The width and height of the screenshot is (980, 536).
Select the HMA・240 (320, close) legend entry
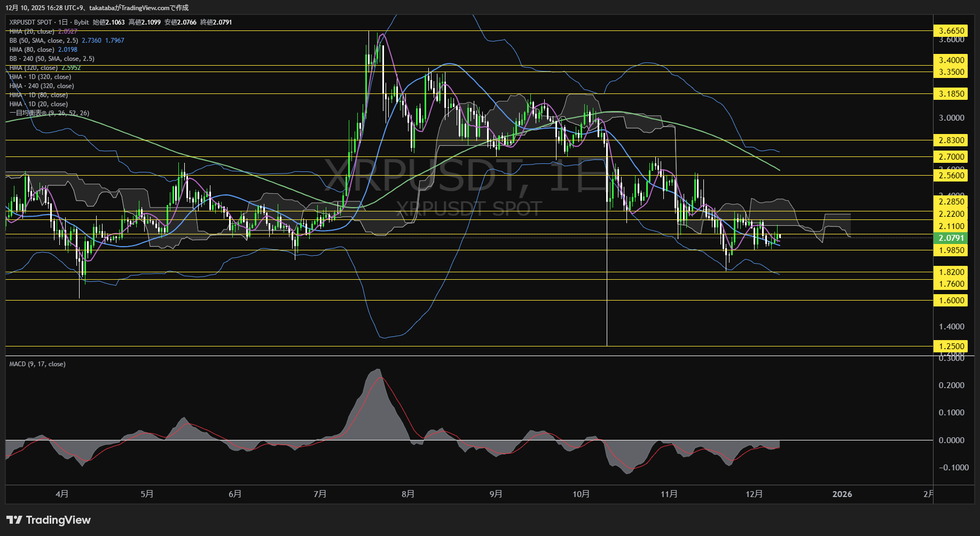click(x=42, y=85)
